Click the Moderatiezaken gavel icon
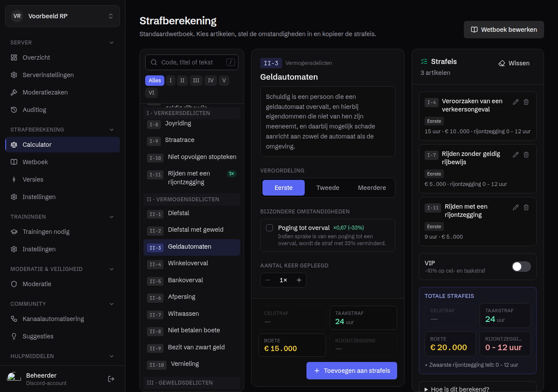Image resolution: width=558 pixels, height=392 pixels. [14, 92]
